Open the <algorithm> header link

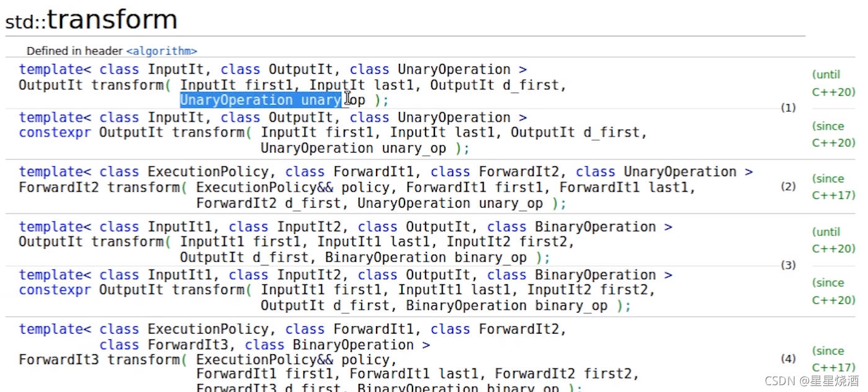[162, 51]
